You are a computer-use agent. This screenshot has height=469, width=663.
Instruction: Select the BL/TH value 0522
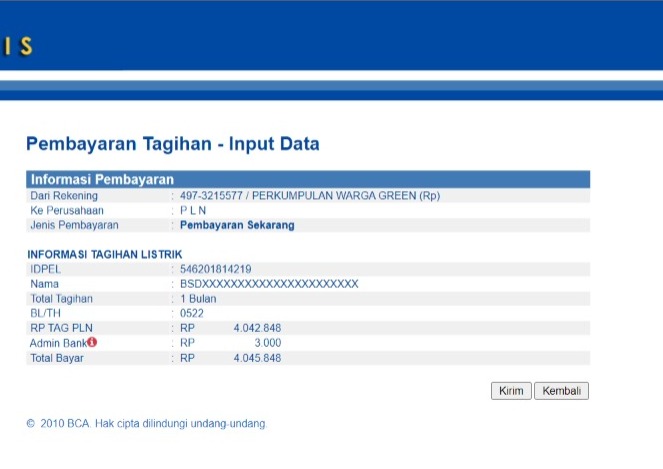click(191, 313)
